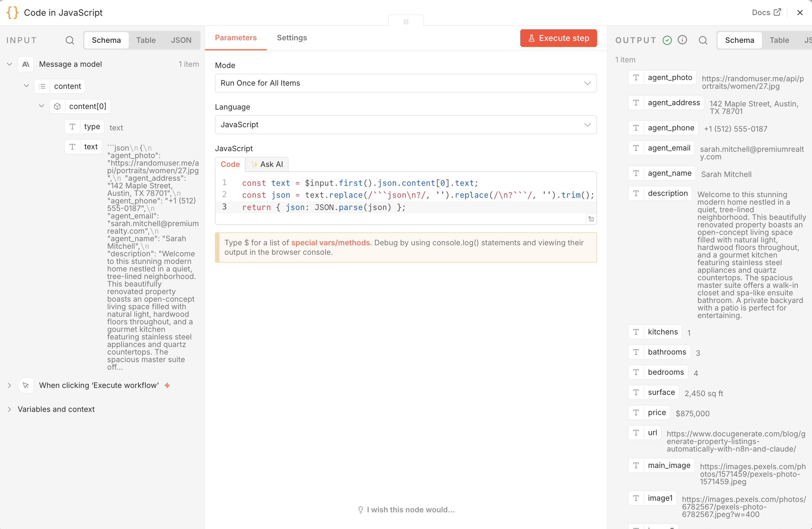Collapse the content[0] tree item
812x529 pixels.
pyautogui.click(x=41, y=106)
